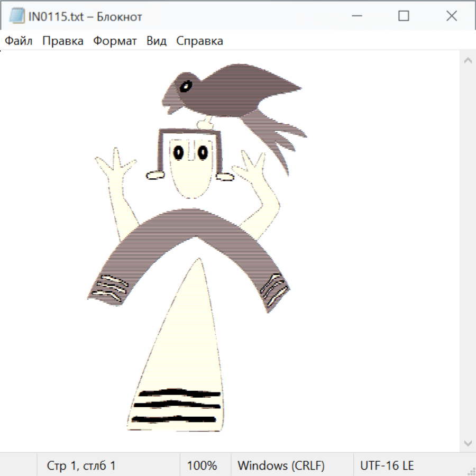
Task: Open the Вид menu
Action: click(x=157, y=41)
